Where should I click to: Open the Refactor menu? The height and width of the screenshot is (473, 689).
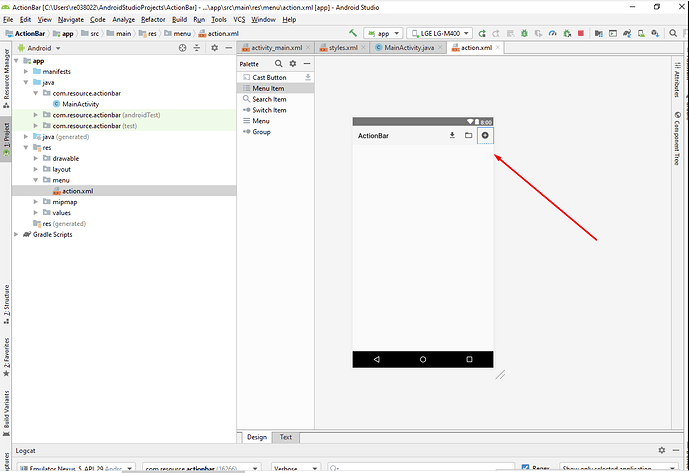153,19
